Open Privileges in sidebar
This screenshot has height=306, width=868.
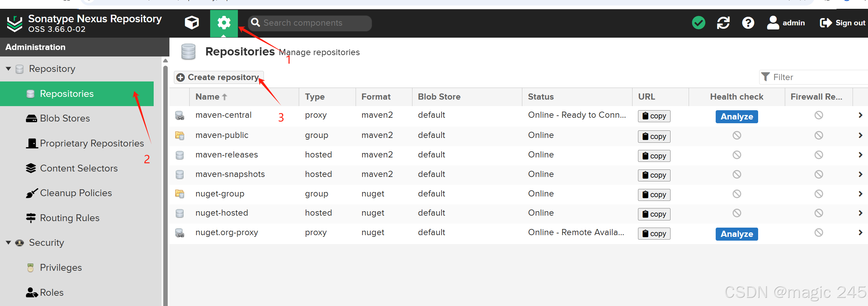pyautogui.click(x=61, y=268)
